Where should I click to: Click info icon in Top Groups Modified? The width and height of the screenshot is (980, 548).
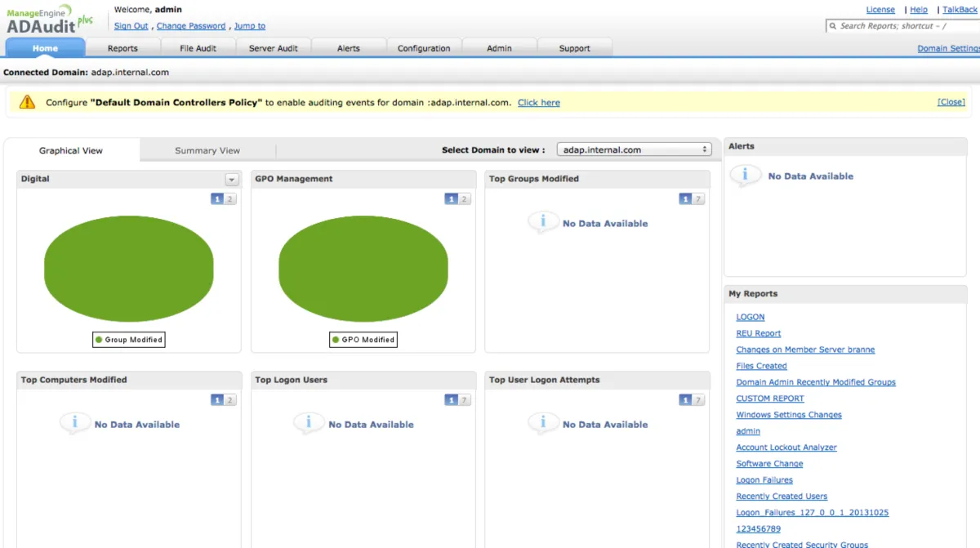(x=542, y=221)
